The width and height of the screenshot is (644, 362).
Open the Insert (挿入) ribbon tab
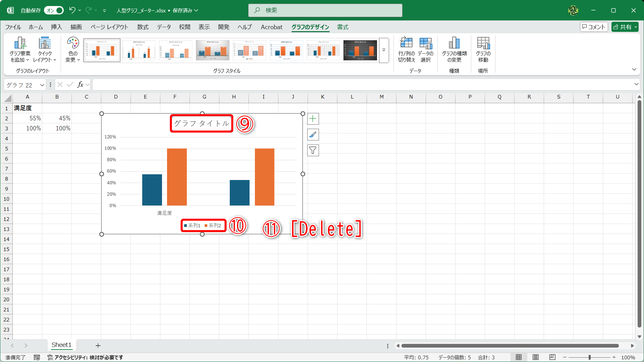[x=56, y=27]
